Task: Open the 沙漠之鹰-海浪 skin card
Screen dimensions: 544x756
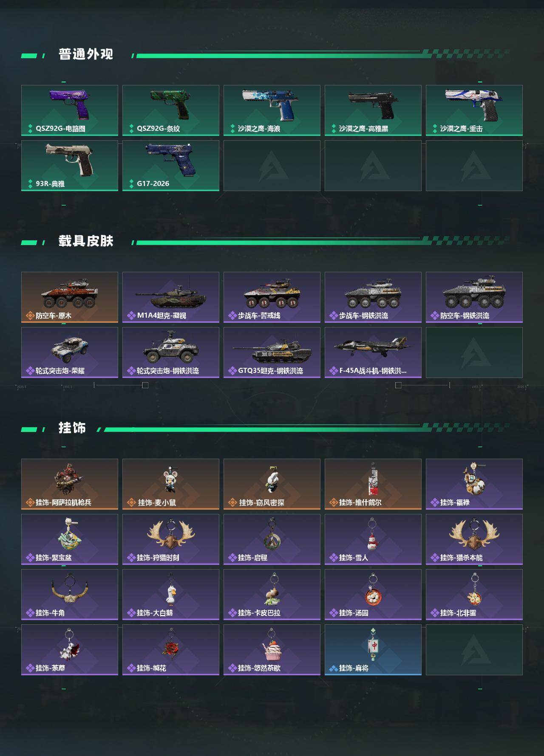Action: (272, 110)
